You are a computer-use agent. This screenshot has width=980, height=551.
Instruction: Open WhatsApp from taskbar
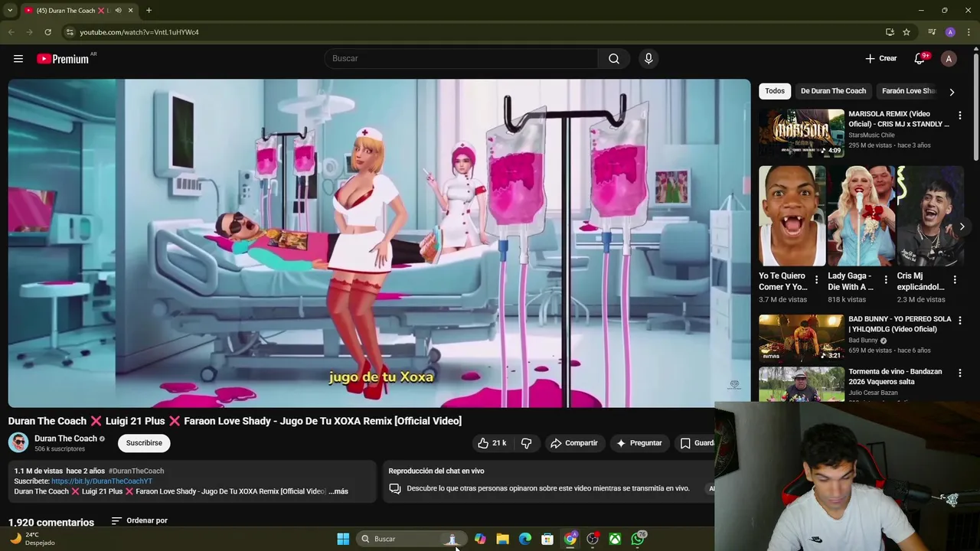tap(638, 539)
